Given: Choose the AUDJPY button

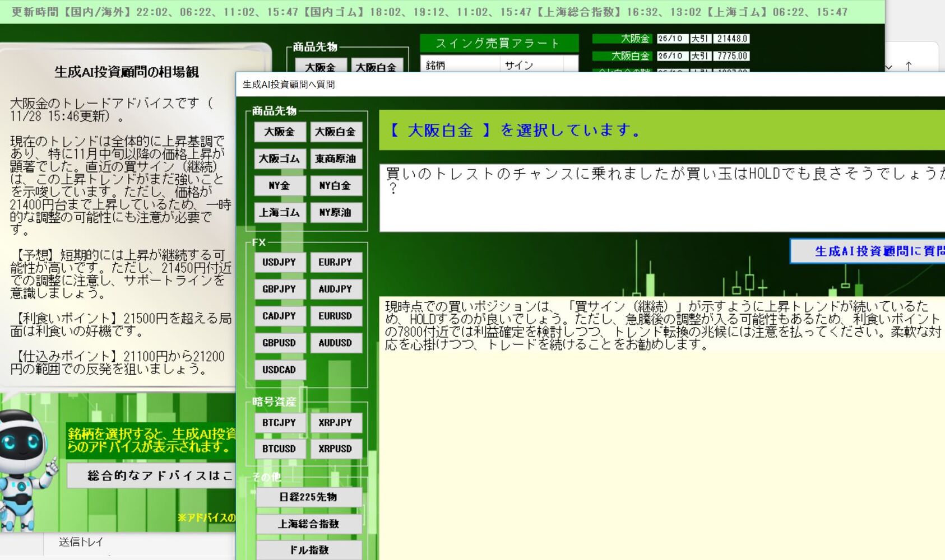Looking at the screenshot, I should 336,289.
